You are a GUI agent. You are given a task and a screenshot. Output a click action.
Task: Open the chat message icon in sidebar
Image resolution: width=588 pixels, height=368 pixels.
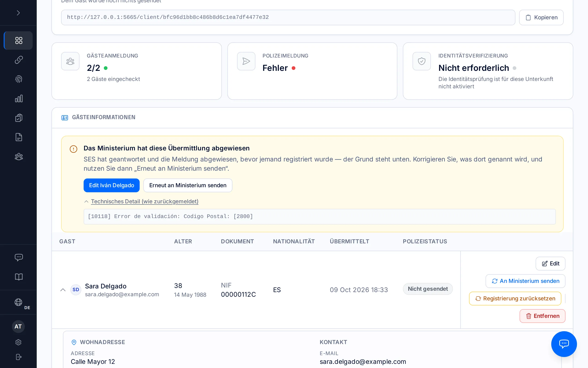click(19, 257)
